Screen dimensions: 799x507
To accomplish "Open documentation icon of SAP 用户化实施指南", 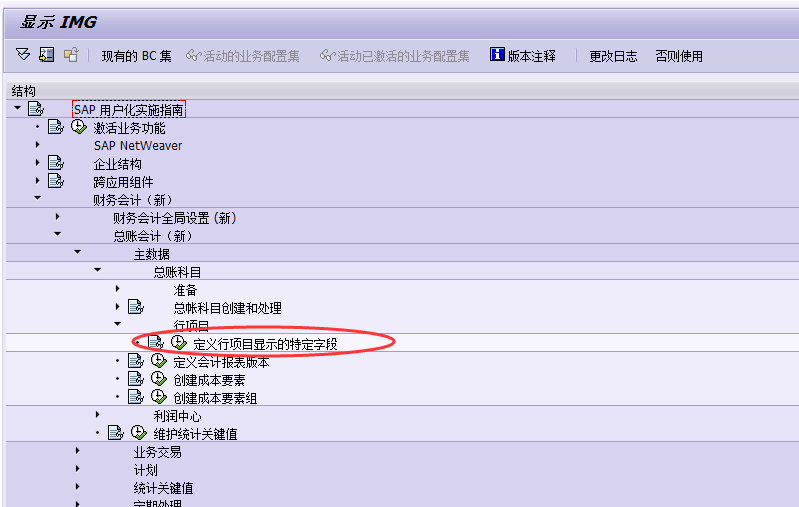I will [x=36, y=109].
